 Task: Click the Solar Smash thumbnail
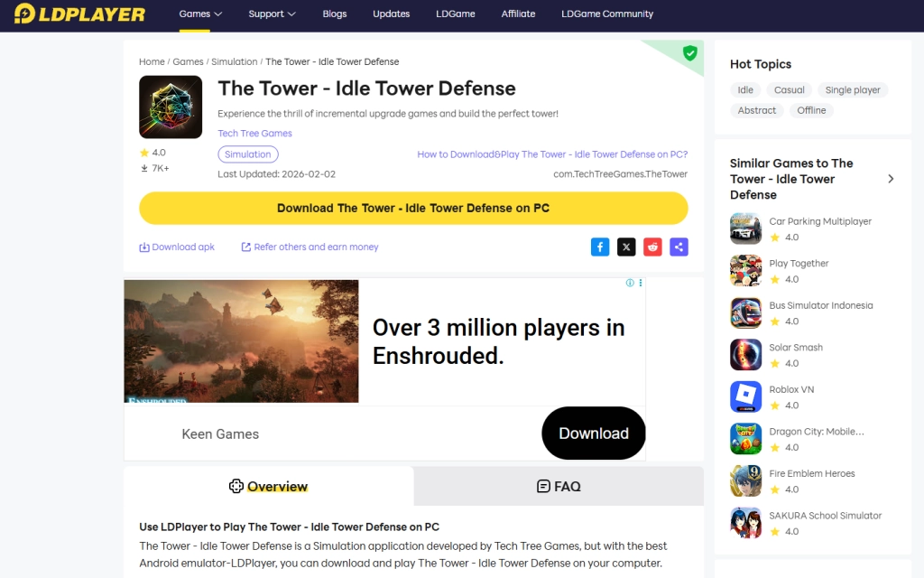(745, 355)
